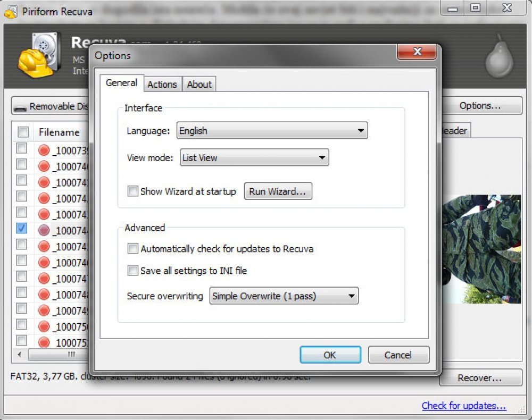The height and width of the screenshot is (420, 532).
Task: Enable Save all settings to INI file
Action: [x=132, y=270]
